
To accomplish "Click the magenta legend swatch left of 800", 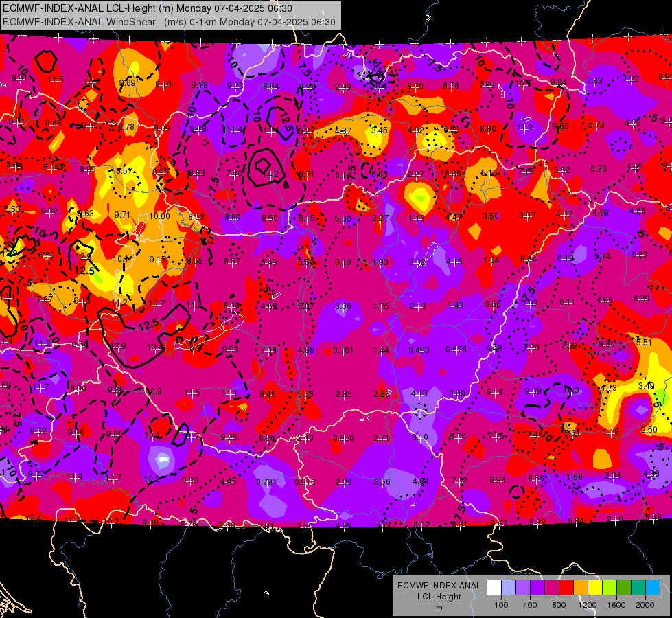I will tap(552, 588).
